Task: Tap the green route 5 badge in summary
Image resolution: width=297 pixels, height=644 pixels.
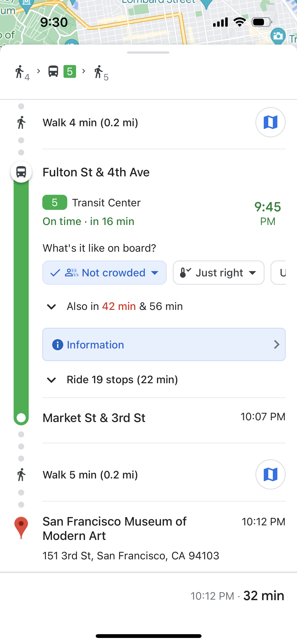Action: pos(70,72)
